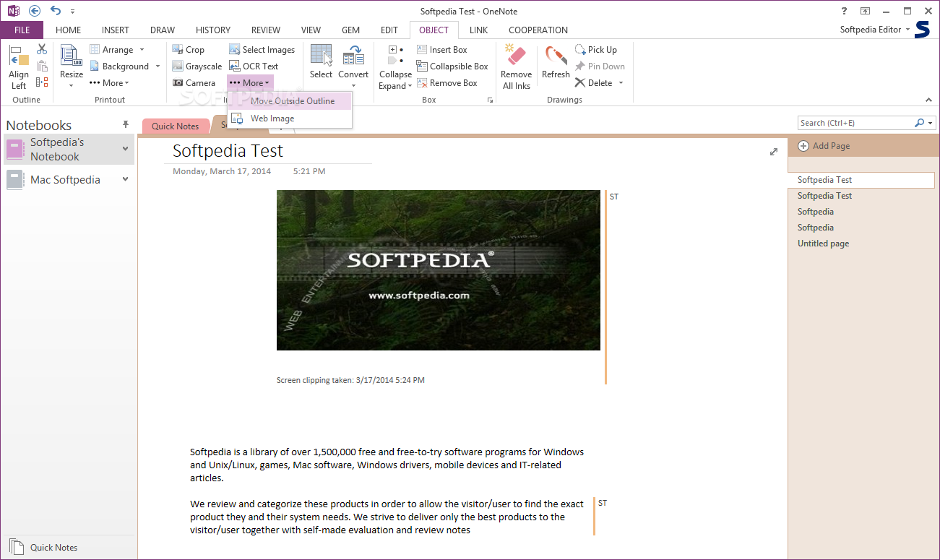Refresh the drawings
This screenshot has height=560, width=940.
556,61
